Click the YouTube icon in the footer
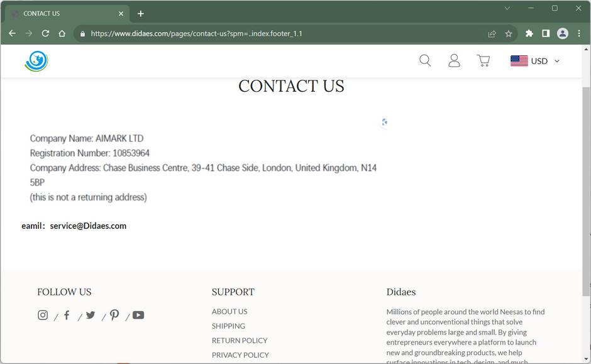 [x=138, y=315]
